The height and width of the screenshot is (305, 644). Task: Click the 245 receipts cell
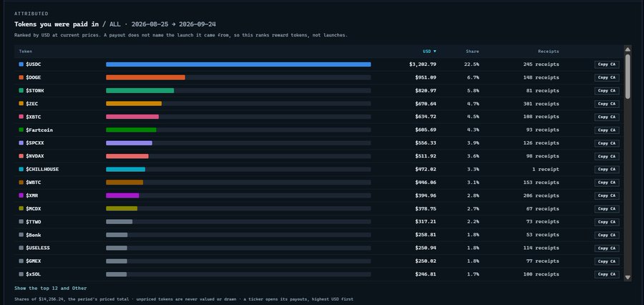point(541,64)
